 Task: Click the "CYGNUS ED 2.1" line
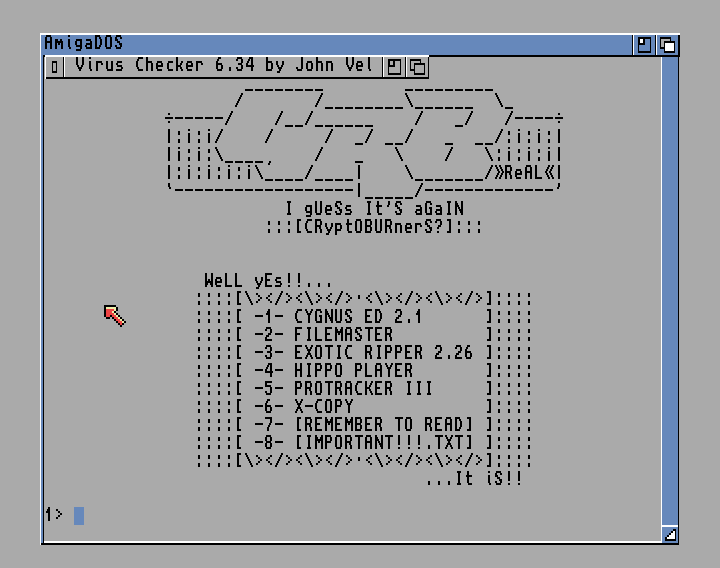click(358, 316)
